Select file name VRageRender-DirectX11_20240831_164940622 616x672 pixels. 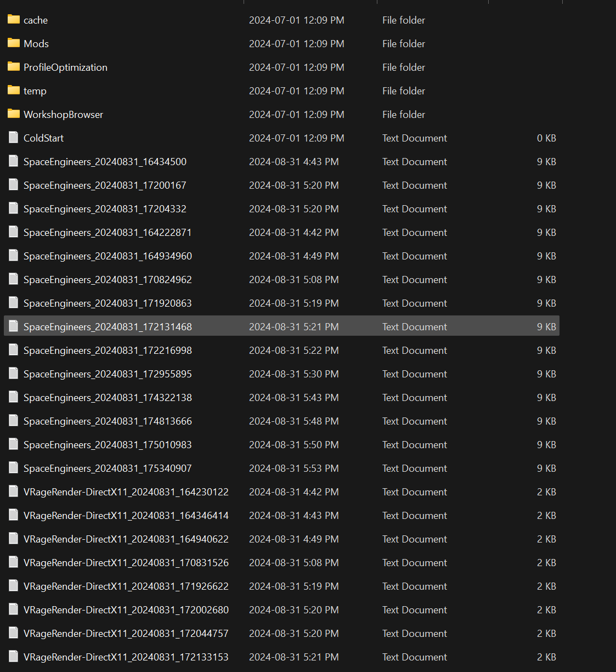126,539
